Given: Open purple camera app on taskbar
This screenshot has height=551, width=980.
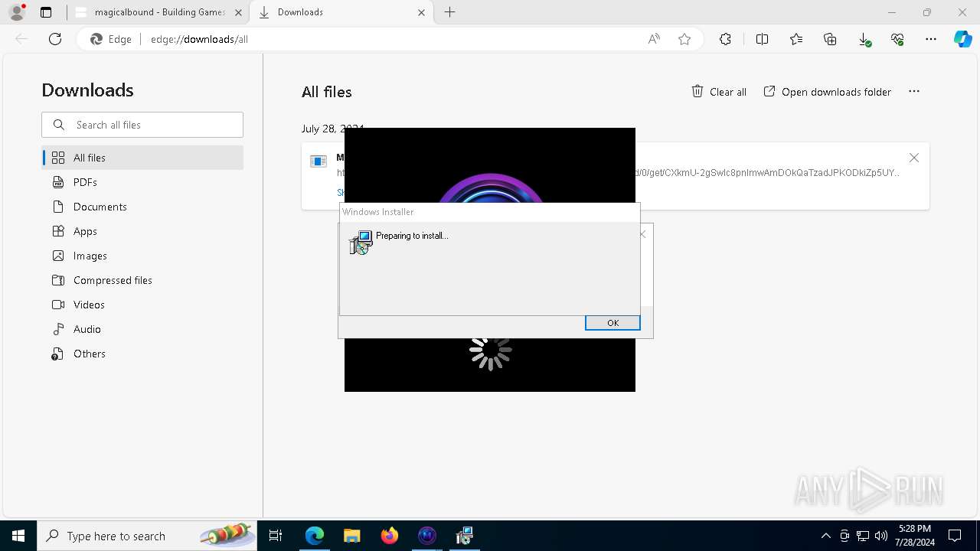Looking at the screenshot, I should point(427,536).
